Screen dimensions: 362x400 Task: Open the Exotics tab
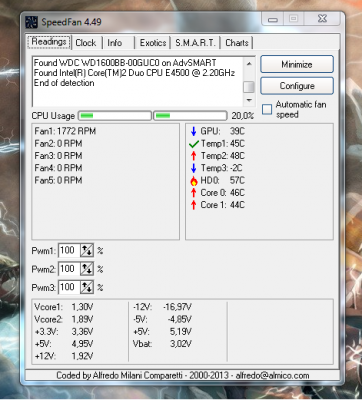click(x=153, y=43)
